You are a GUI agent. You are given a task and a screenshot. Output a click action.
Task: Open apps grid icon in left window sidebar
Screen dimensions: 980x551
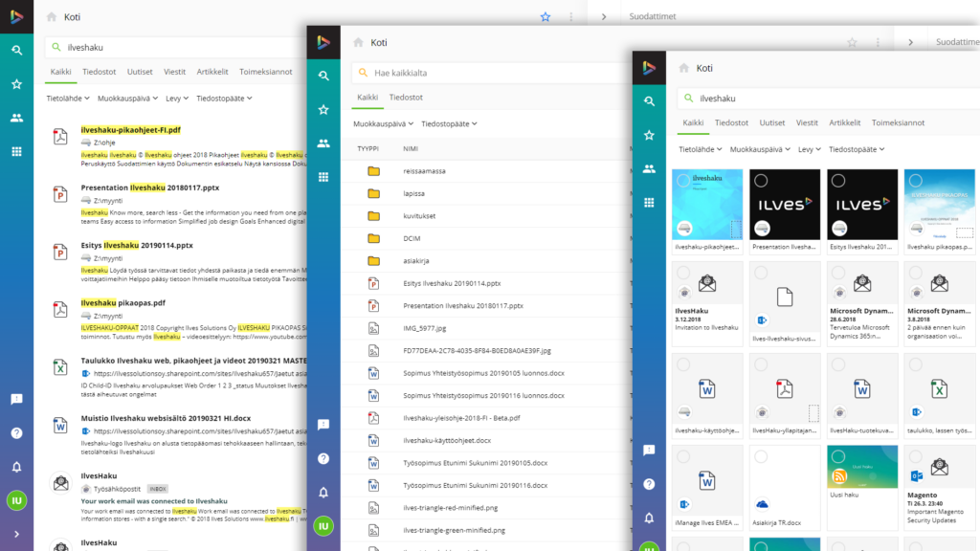coord(17,152)
